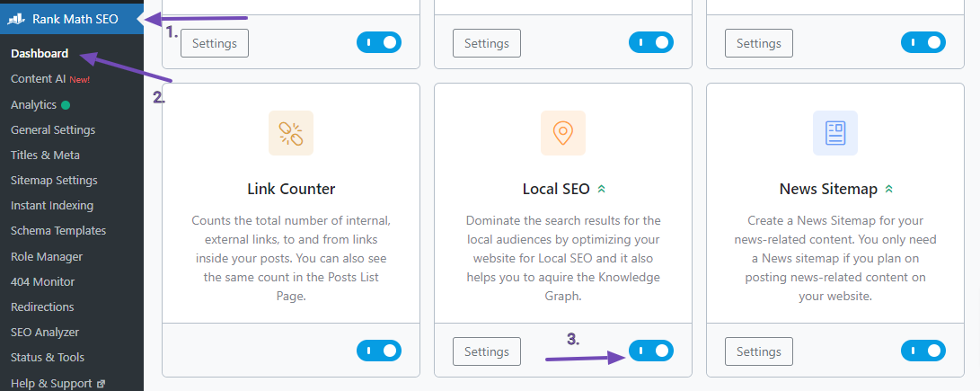The width and height of the screenshot is (980, 391).
Task: Click the green Analytics status dot
Action: coord(65,105)
